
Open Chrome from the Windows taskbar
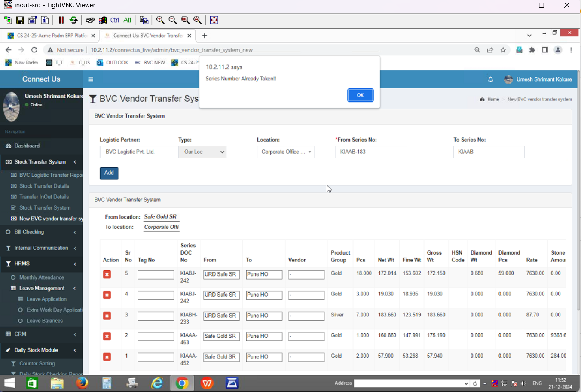click(x=182, y=383)
